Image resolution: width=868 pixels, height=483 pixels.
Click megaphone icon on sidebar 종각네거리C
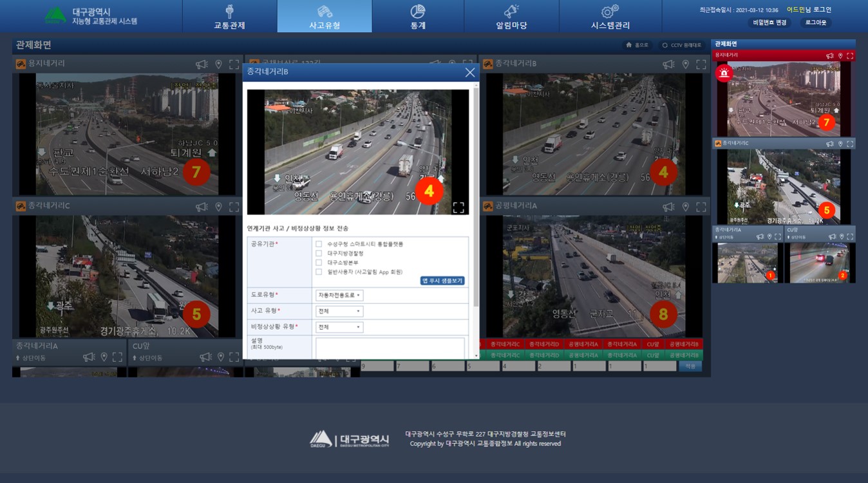(x=830, y=144)
